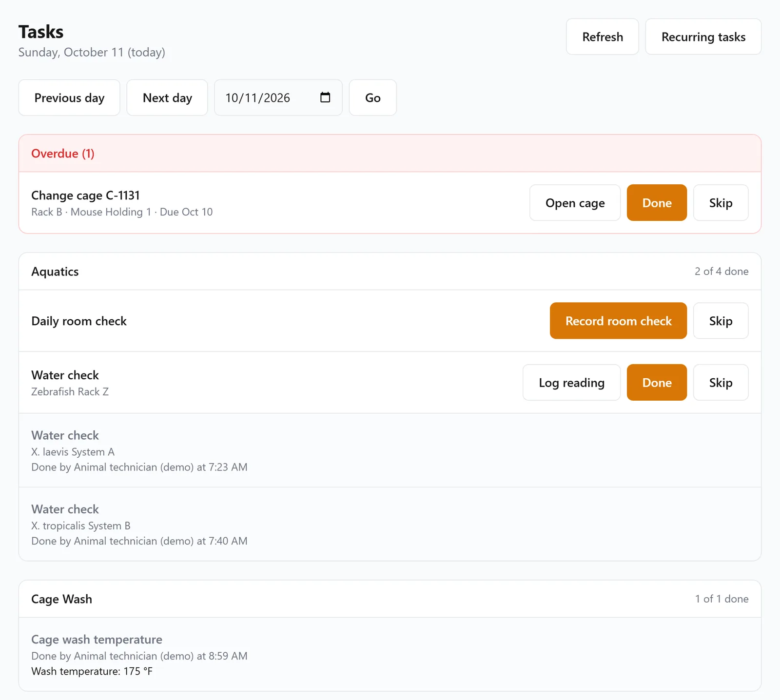Viewport: 780px width, 700px height.
Task: Advance to Next day
Action: tap(167, 97)
